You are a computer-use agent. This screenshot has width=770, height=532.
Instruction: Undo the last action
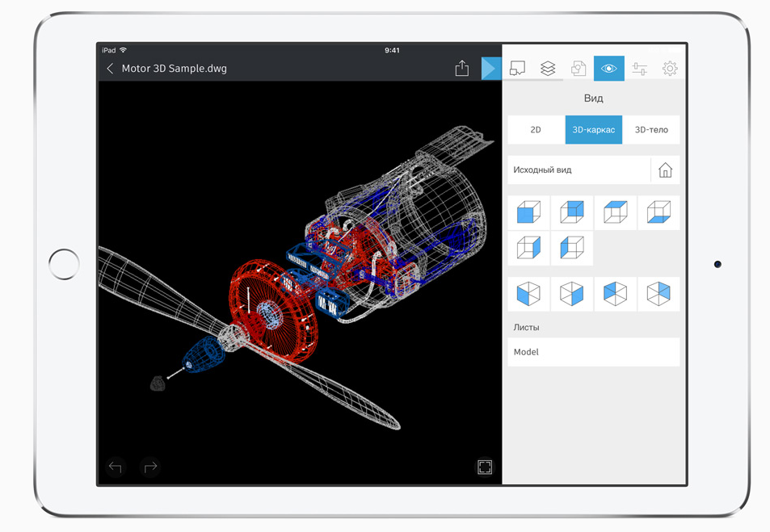point(116,467)
